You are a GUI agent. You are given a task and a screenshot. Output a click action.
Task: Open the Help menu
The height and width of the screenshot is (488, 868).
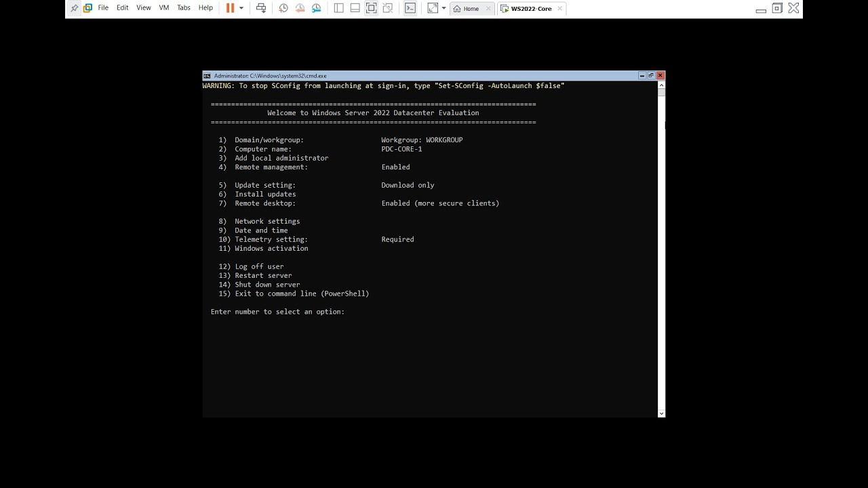205,8
